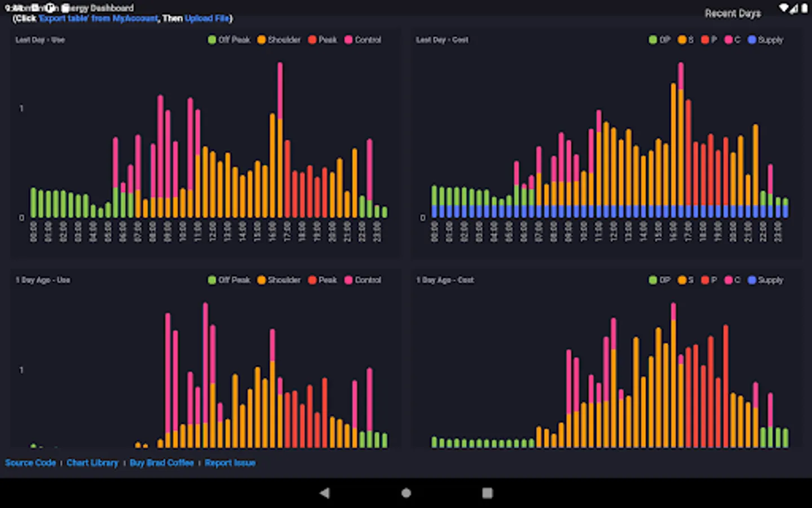This screenshot has width=812, height=508.
Task: Tap the Android recent apps square button
Action: [488, 493]
